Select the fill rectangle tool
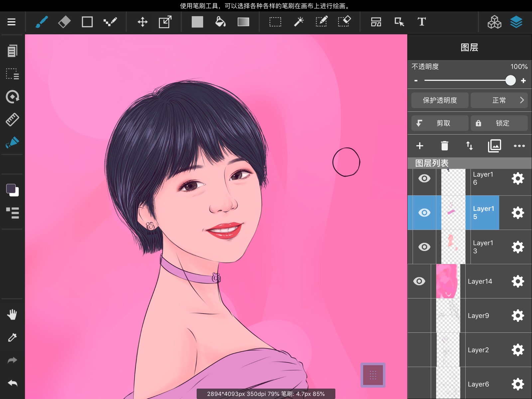The height and width of the screenshot is (399, 532). (197, 22)
